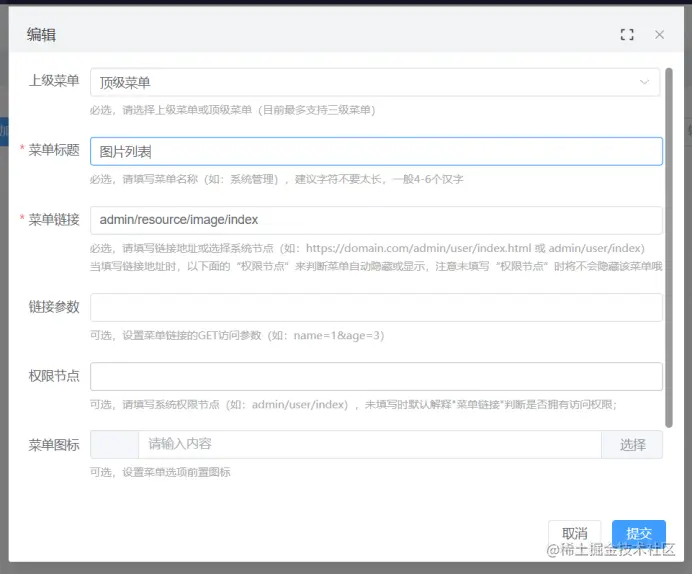Click the 权限节点 input field
Image resolution: width=692 pixels, height=574 pixels.
coord(376,376)
